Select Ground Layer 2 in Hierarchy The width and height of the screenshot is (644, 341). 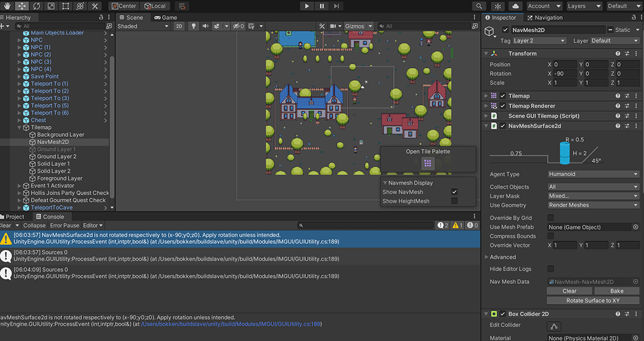click(x=56, y=156)
